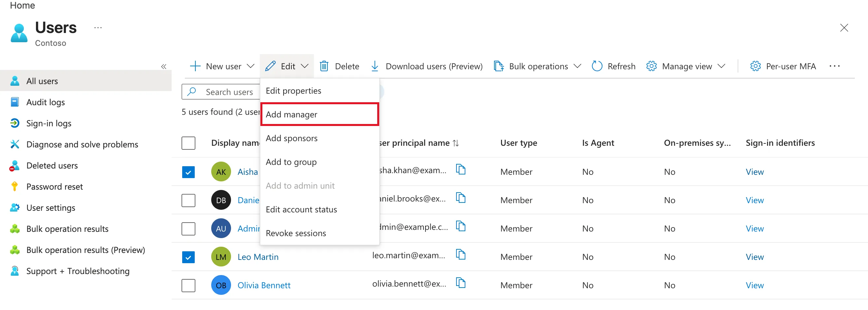View sign-in identifiers for Daniel row
The width and height of the screenshot is (868, 310).
tap(754, 200)
